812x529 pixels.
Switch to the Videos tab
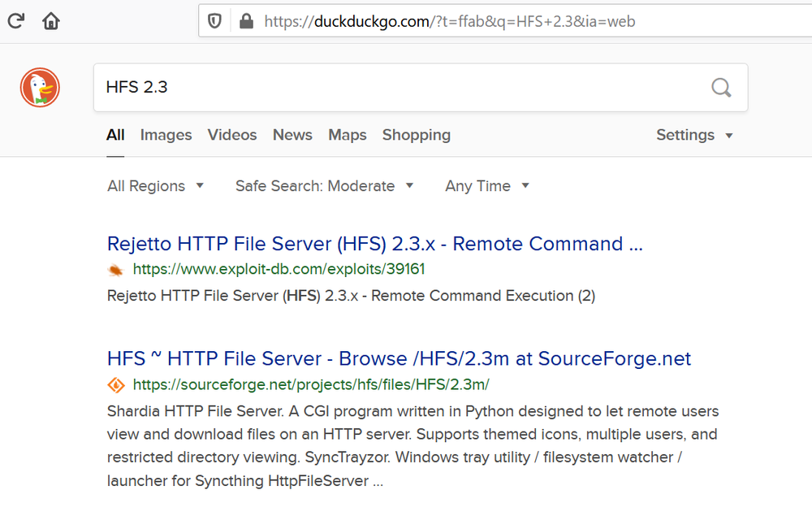pyautogui.click(x=232, y=135)
